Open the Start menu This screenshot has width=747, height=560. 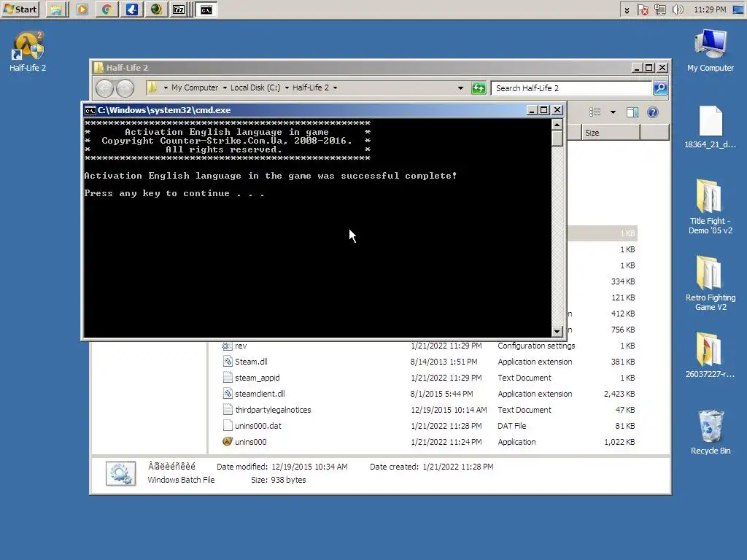point(20,9)
